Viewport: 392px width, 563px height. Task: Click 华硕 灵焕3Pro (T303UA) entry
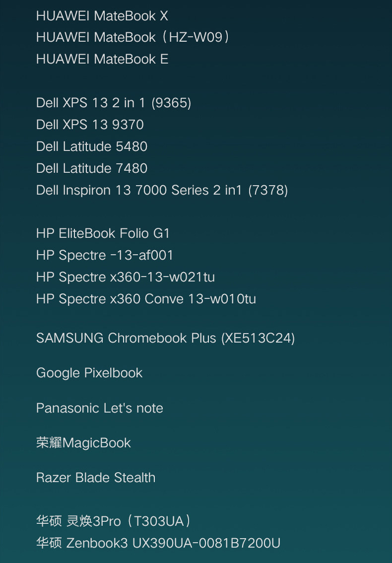(114, 521)
